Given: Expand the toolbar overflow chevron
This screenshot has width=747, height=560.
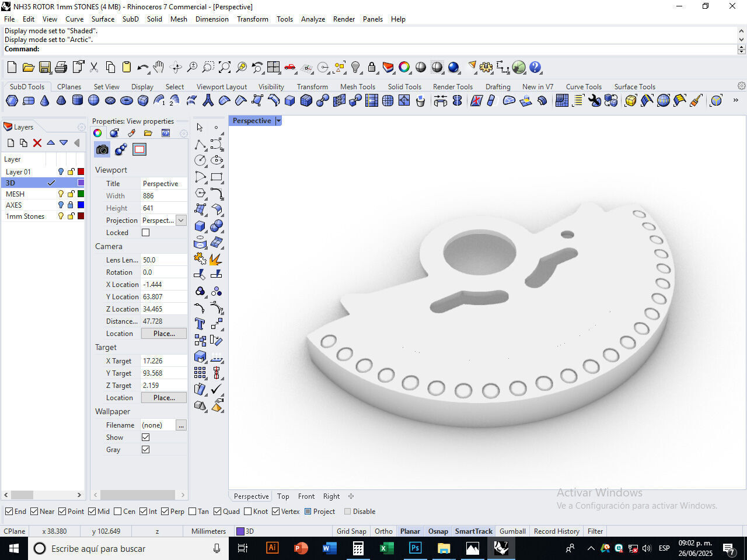Looking at the screenshot, I should pos(735,100).
